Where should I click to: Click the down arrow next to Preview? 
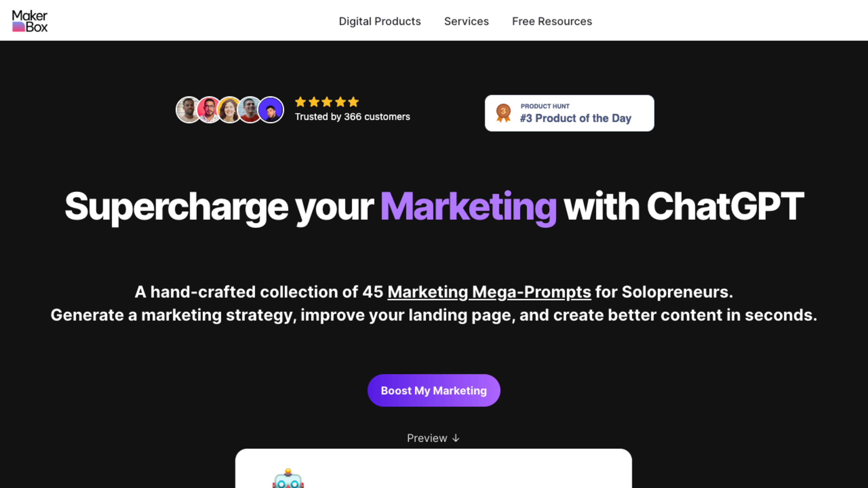point(456,438)
